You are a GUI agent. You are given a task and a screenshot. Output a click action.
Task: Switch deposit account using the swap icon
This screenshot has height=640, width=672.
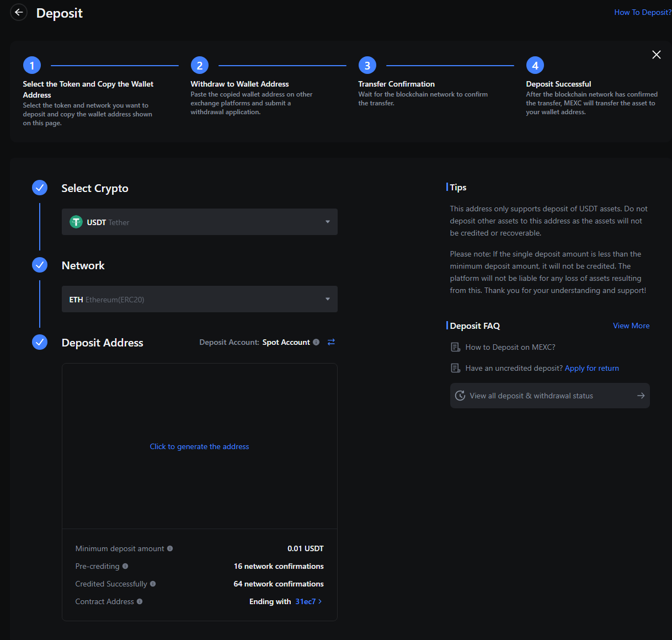pos(331,342)
